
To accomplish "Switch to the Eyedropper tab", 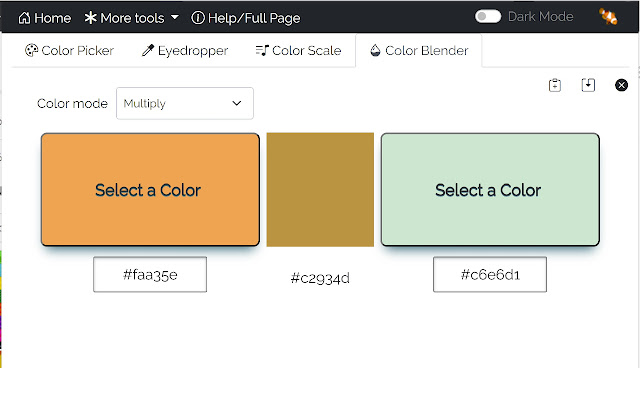I will [x=185, y=51].
